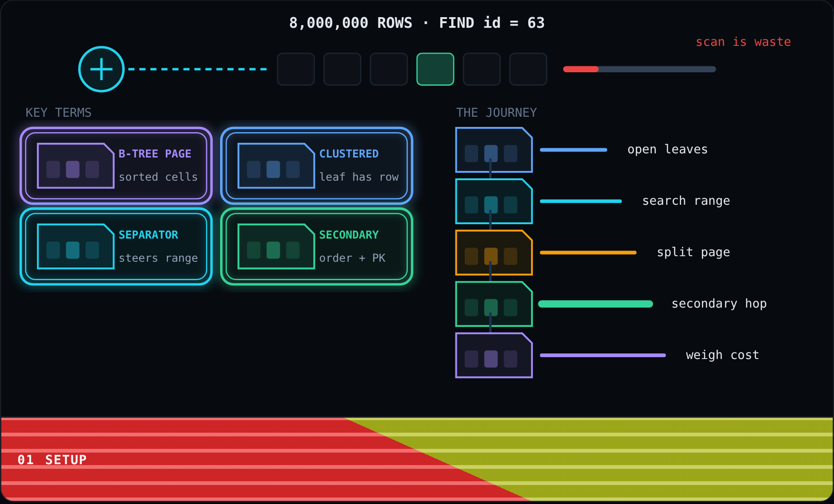Viewport: 834px width, 504px height.
Task: Select the highlighted green page slot
Action: tap(435, 69)
